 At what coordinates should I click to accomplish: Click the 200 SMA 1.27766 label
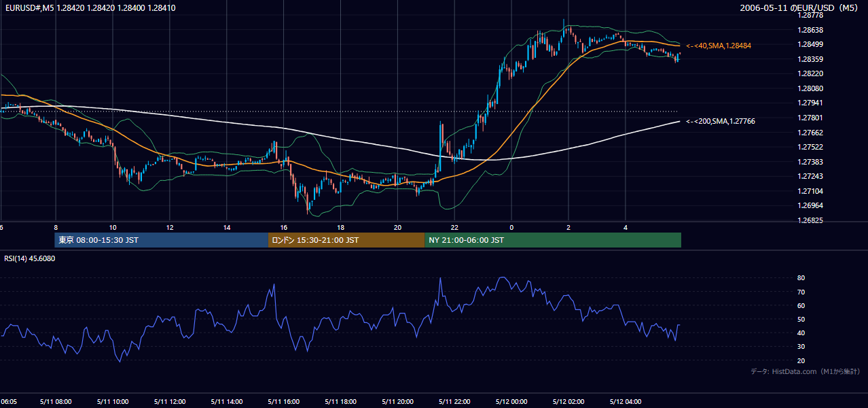point(720,121)
